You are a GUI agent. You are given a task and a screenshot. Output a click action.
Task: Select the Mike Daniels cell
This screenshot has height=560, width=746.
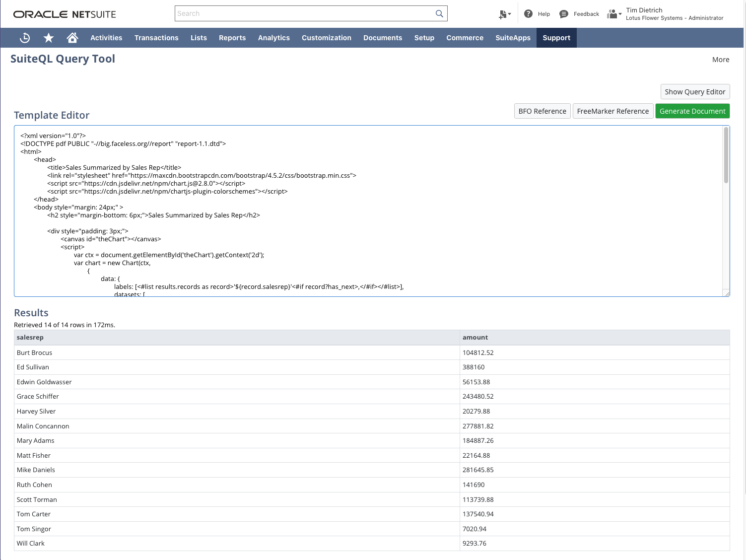click(237, 470)
